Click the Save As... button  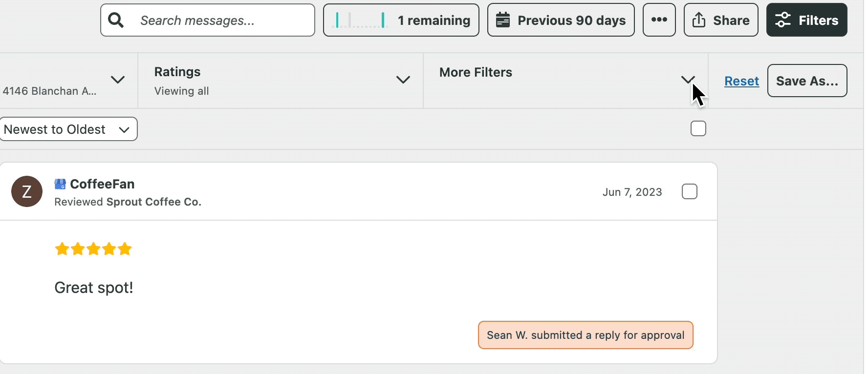[x=807, y=81]
